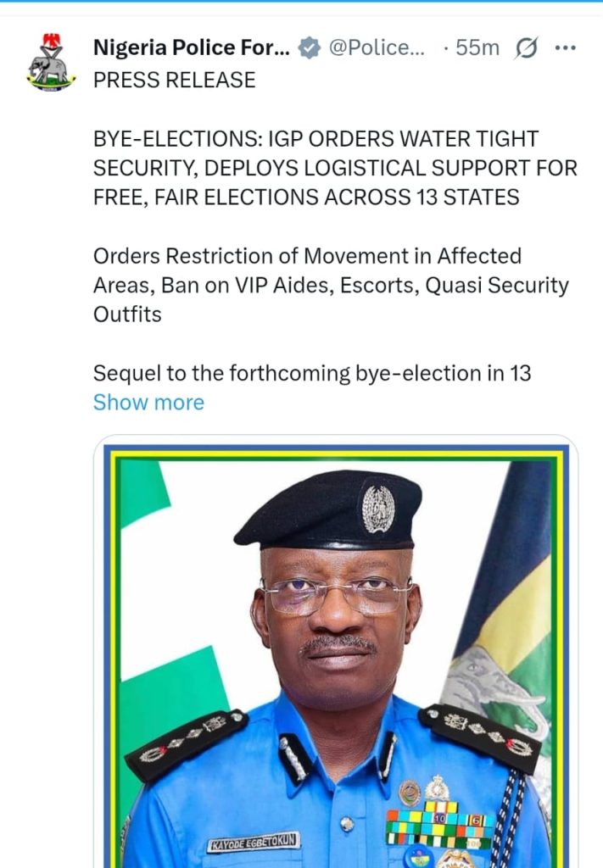This screenshot has height=868, width=603.
Task: Click the KAYODE EGBETOKUN name tag
Action: pyautogui.click(x=254, y=842)
